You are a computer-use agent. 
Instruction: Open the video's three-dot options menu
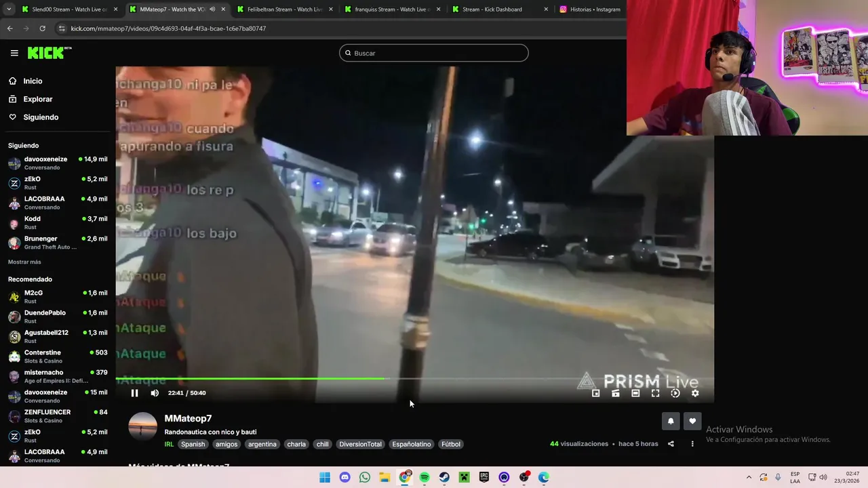[x=692, y=444]
